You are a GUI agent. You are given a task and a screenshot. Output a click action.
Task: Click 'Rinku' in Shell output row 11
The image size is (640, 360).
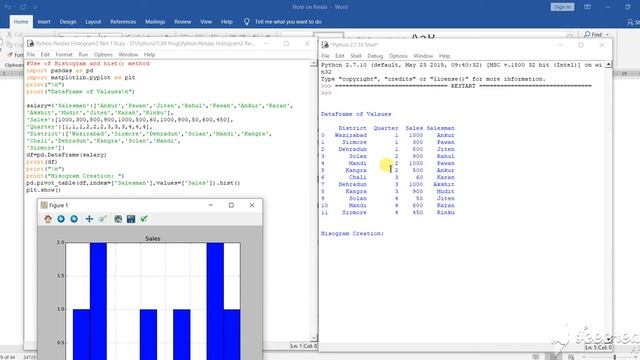[x=445, y=213]
